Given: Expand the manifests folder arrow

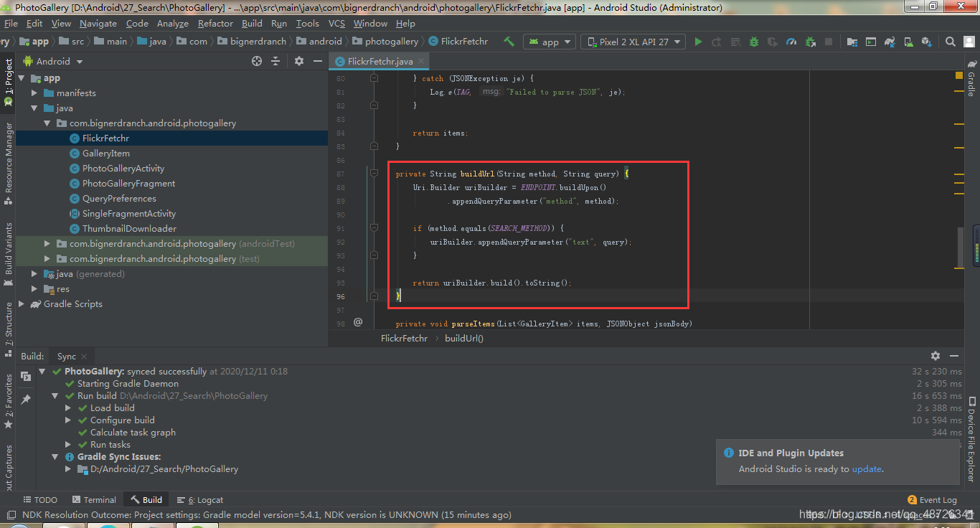Looking at the screenshot, I should (x=34, y=93).
